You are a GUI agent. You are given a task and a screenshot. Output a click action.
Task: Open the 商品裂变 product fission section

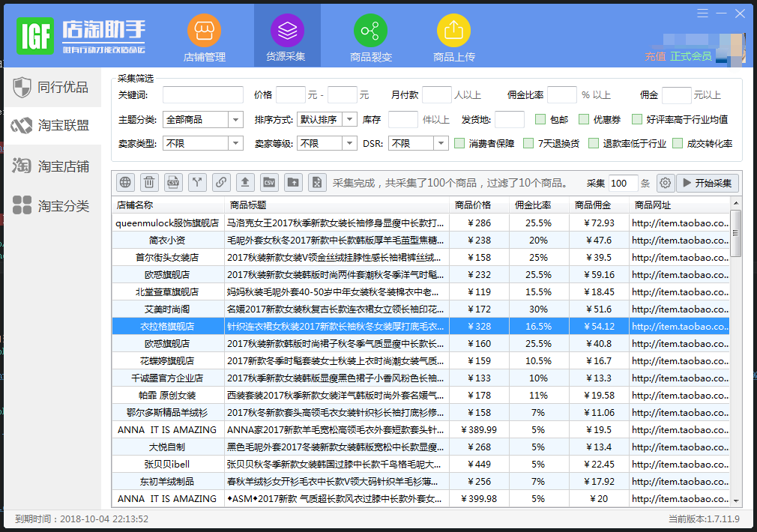click(371, 38)
